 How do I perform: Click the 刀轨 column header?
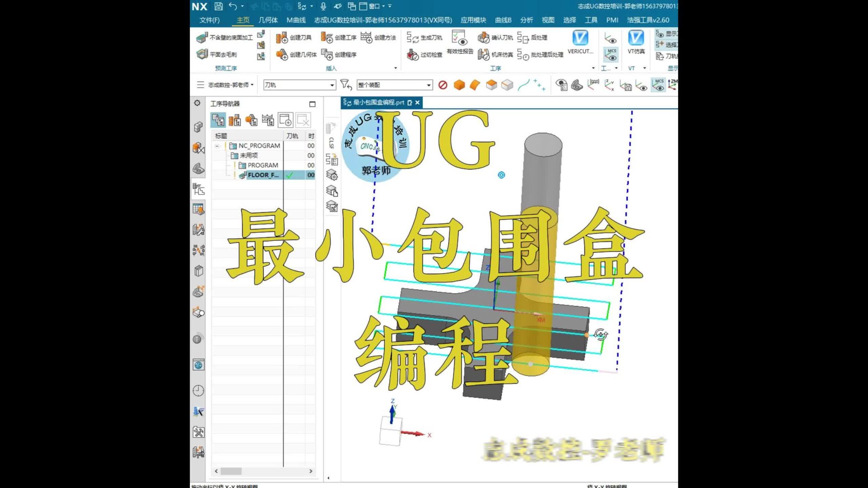pos(292,136)
